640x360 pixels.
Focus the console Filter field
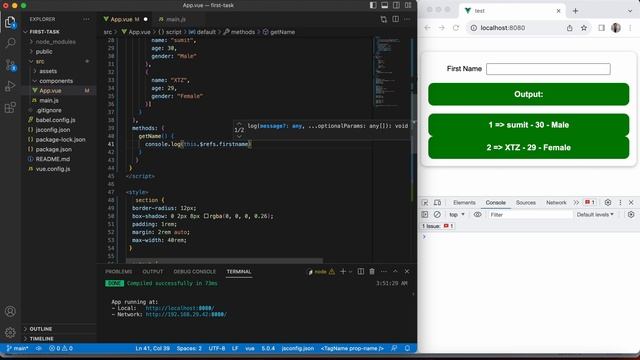click(x=530, y=215)
